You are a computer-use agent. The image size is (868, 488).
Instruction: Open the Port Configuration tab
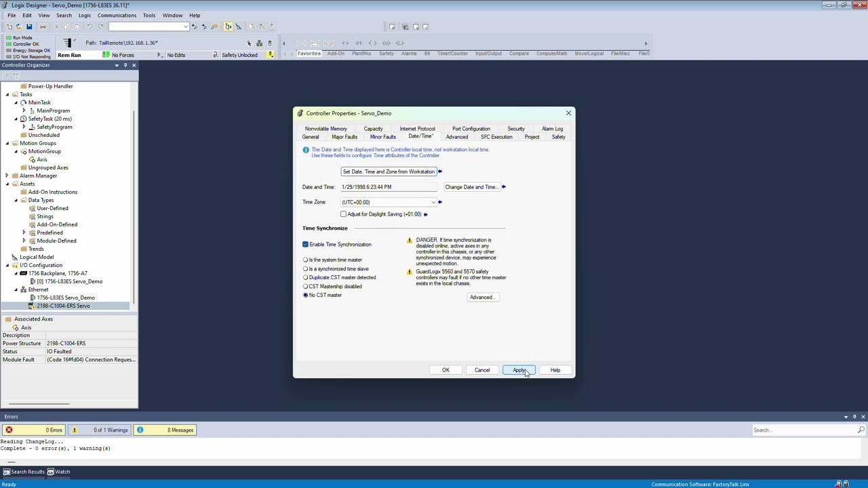pos(471,129)
